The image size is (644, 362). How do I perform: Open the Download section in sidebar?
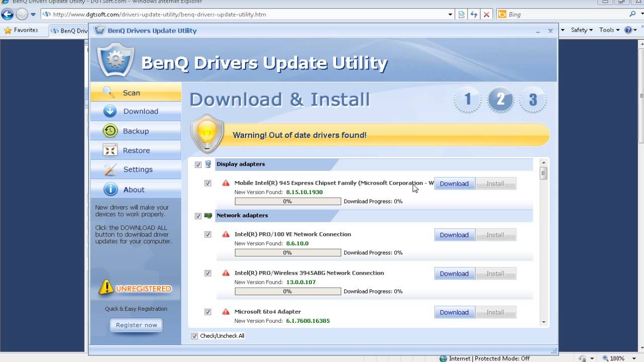(136, 111)
